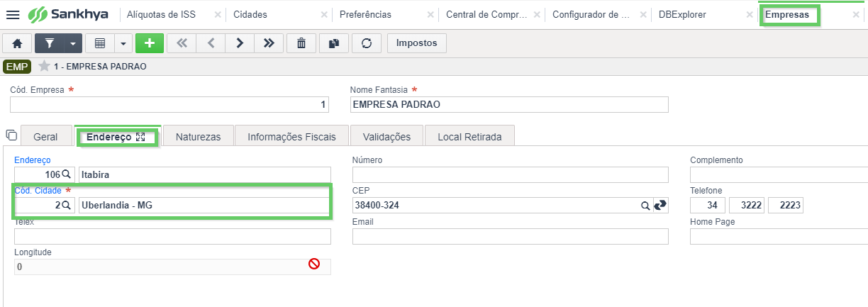Delete record with trash icon

pyautogui.click(x=301, y=43)
